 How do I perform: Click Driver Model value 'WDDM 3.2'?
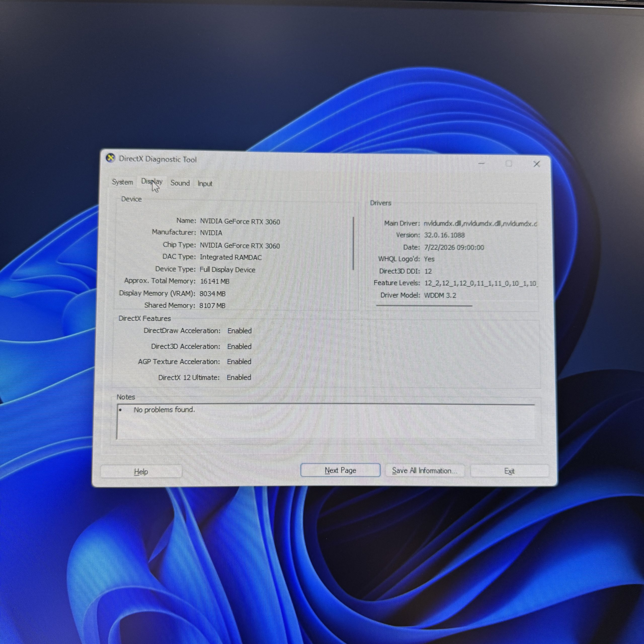440,295
